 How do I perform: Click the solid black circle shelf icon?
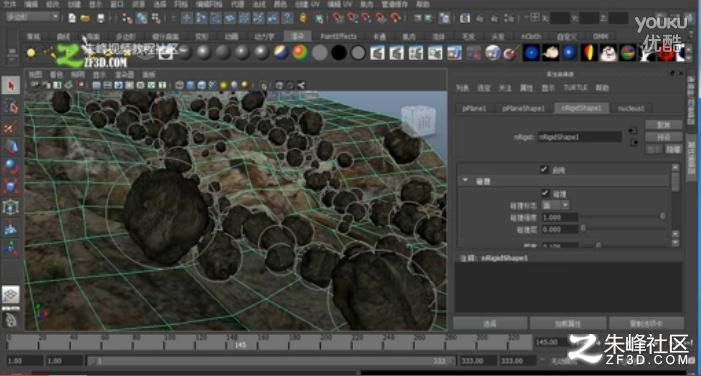[x=338, y=53]
